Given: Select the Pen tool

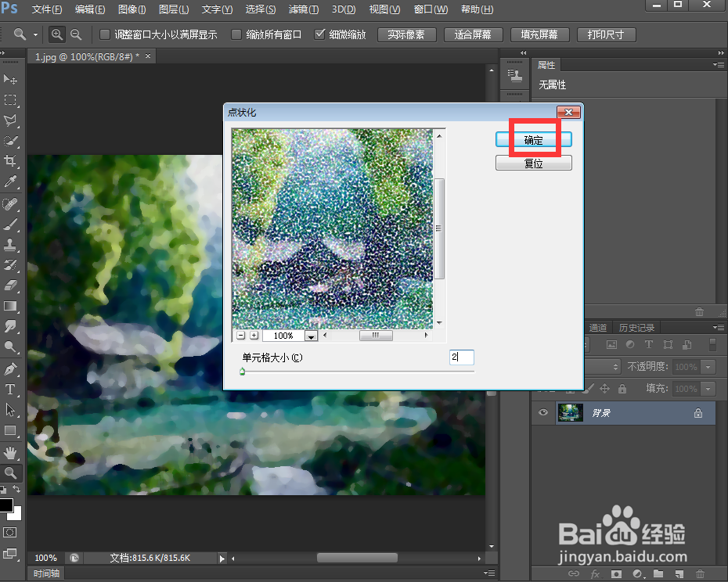Looking at the screenshot, I should 11,369.
